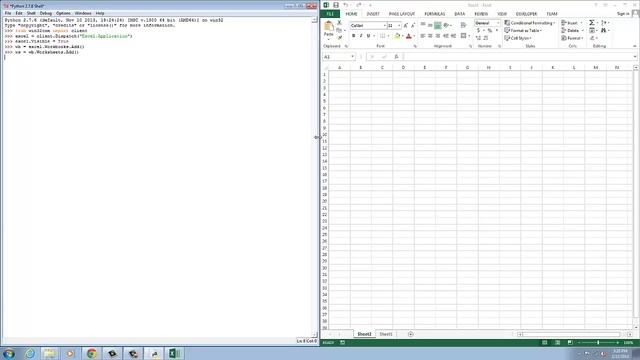Click the Sort & Filter icon
The image size is (640, 360).
pyautogui.click(x=604, y=23)
